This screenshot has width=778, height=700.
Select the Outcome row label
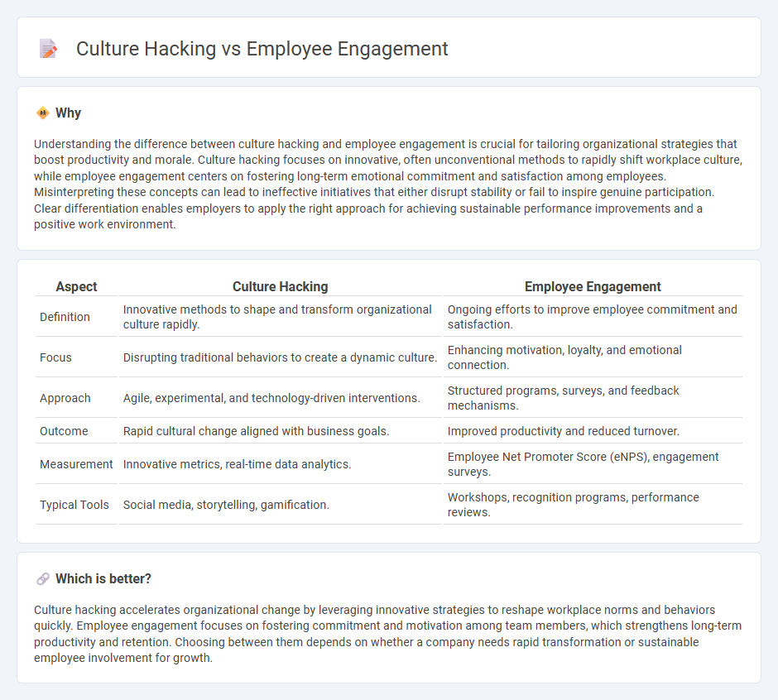click(x=64, y=431)
